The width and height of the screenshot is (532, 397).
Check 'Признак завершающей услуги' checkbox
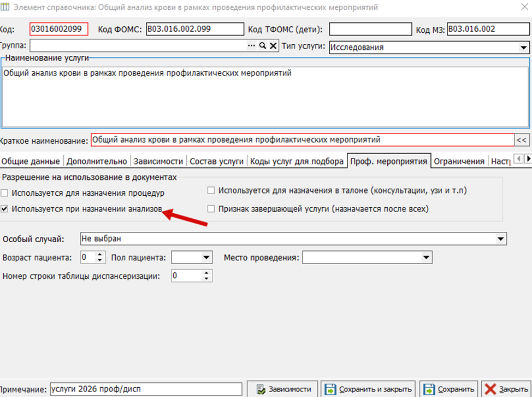coord(211,209)
